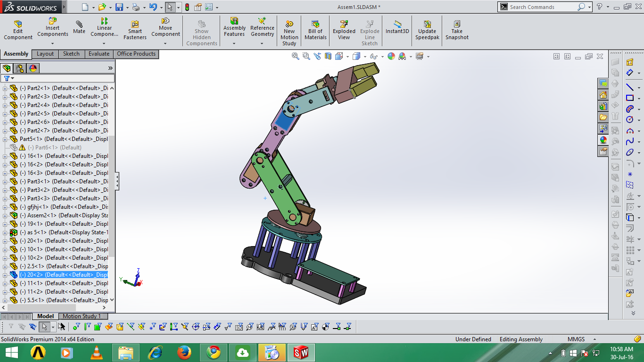Viewport: 644px width, 362px height.
Task: Toggle Filter Vertices selection filter
Action: click(76, 326)
